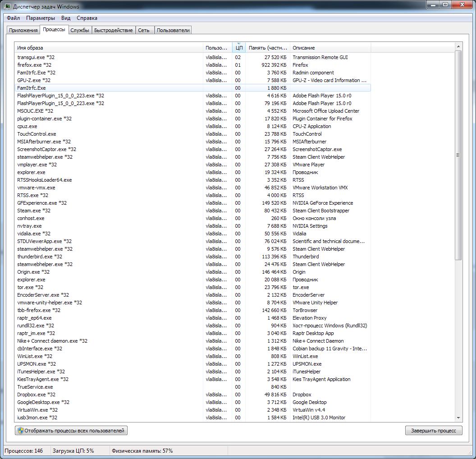Select rundll32.exe *32 process
The image size is (476, 459).
click(x=193, y=326)
